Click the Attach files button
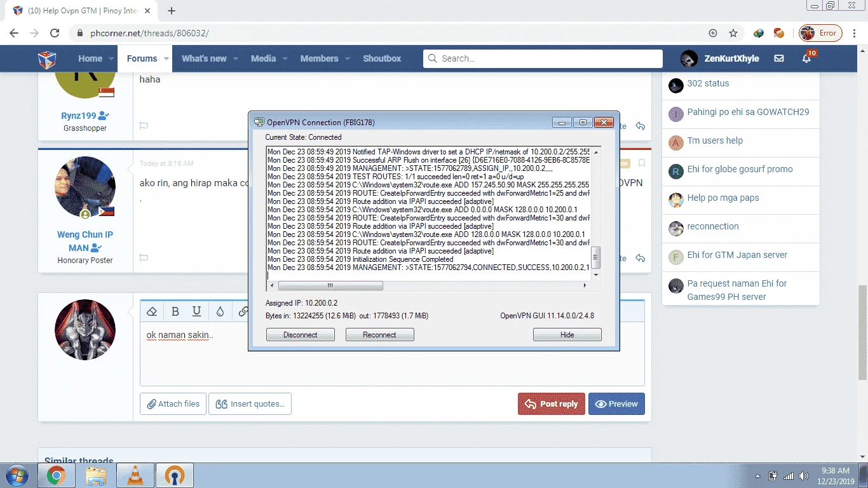This screenshot has height=488, width=868. click(x=173, y=403)
